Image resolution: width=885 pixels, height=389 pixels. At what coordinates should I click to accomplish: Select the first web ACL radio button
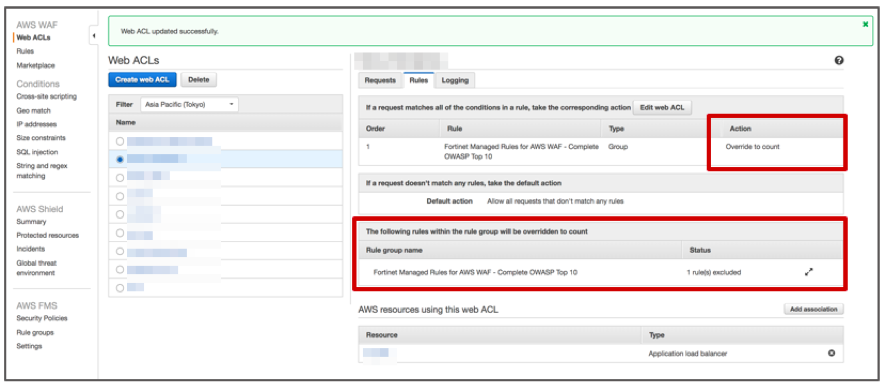click(x=120, y=141)
